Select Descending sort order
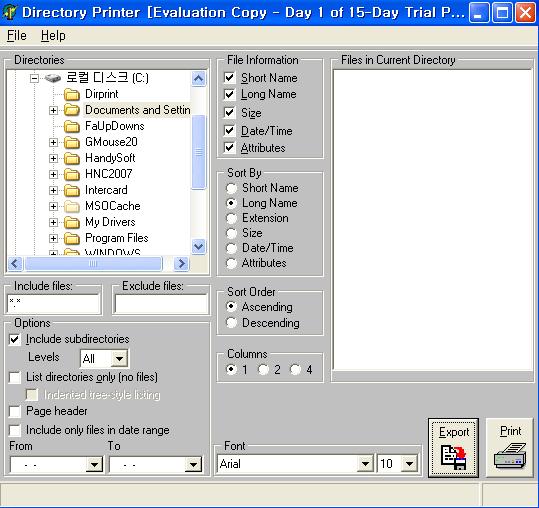Screen dimensions: 539x508 pyautogui.click(x=231, y=323)
